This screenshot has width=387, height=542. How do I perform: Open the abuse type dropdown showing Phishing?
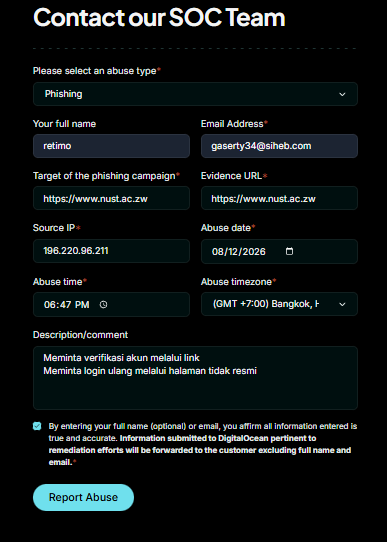coord(195,94)
